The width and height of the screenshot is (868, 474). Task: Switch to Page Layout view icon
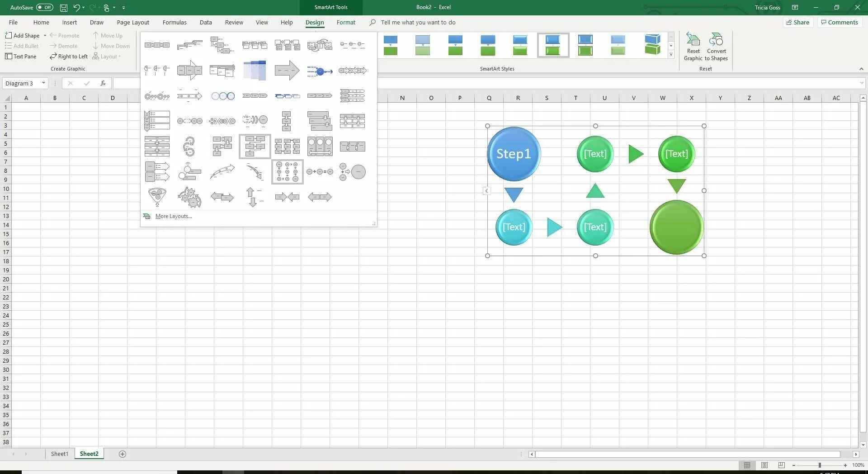764,465
